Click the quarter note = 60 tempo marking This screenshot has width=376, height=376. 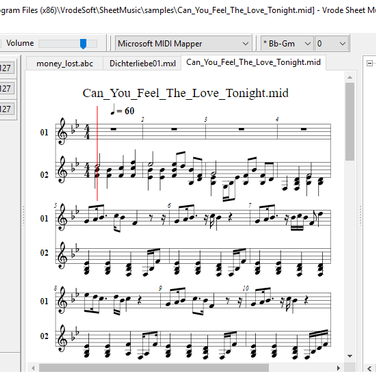click(123, 110)
